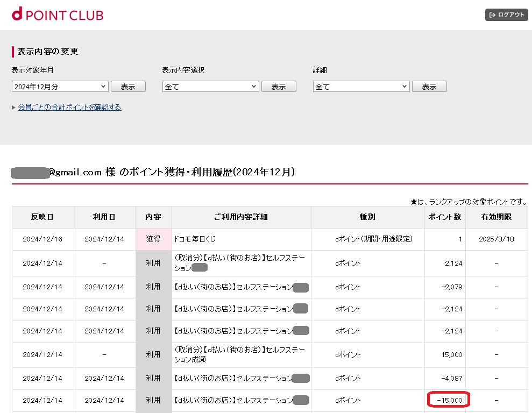
Task: Click the -15,000 points value
Action: 449,400
